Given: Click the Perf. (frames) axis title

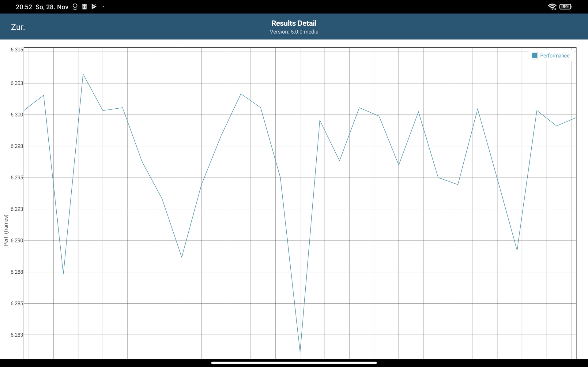Looking at the screenshot, I should pyautogui.click(x=6, y=230).
